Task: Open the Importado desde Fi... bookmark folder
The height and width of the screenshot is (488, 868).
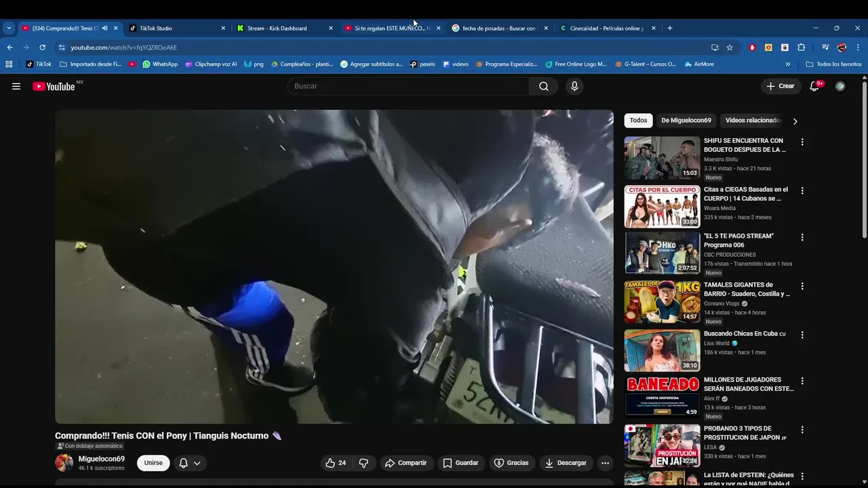Action: tap(91, 64)
